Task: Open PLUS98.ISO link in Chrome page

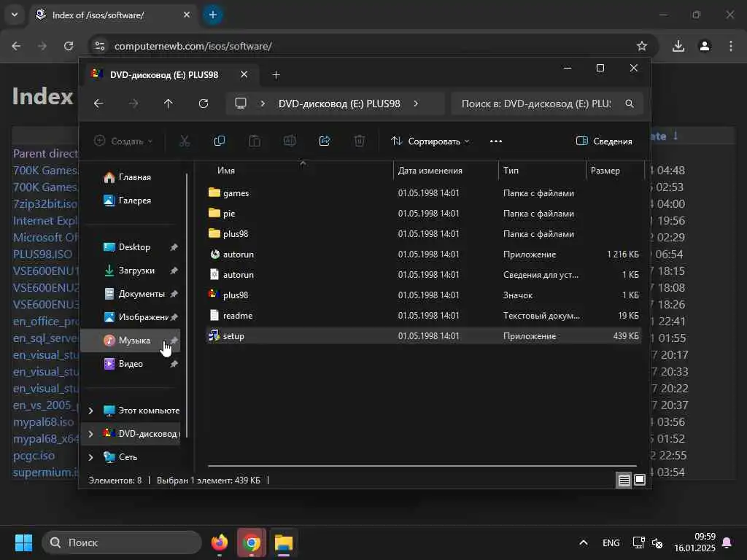Action: coord(43,254)
